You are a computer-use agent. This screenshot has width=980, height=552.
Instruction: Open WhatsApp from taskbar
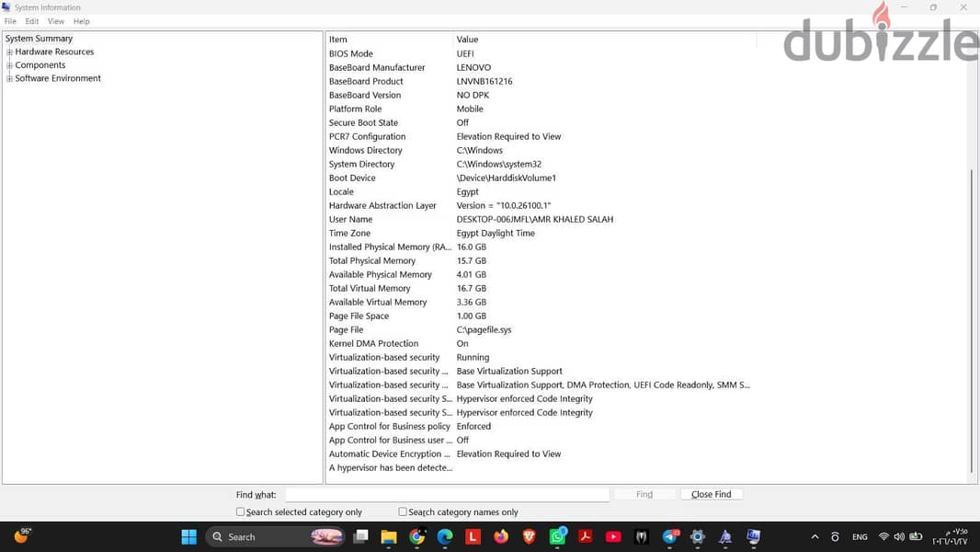point(557,536)
